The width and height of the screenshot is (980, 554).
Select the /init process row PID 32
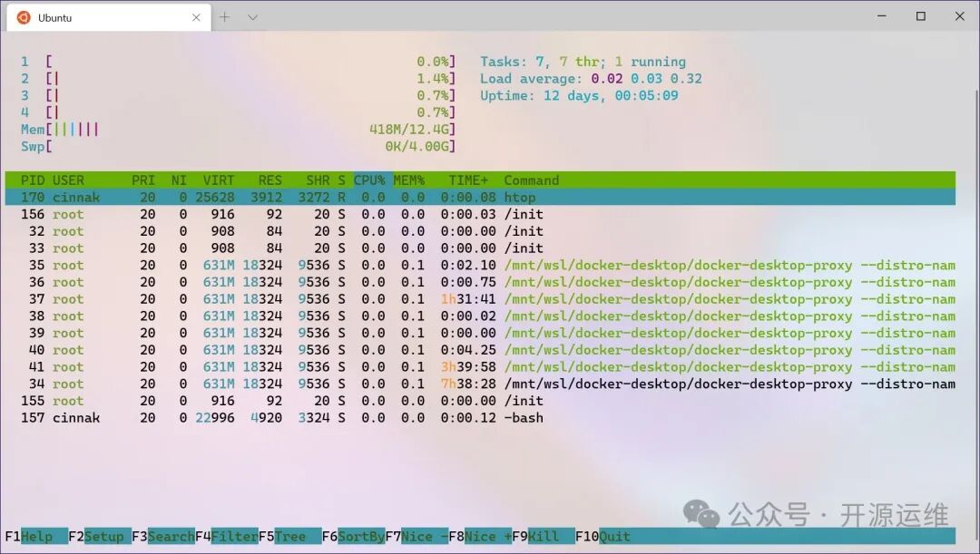[x=480, y=231]
